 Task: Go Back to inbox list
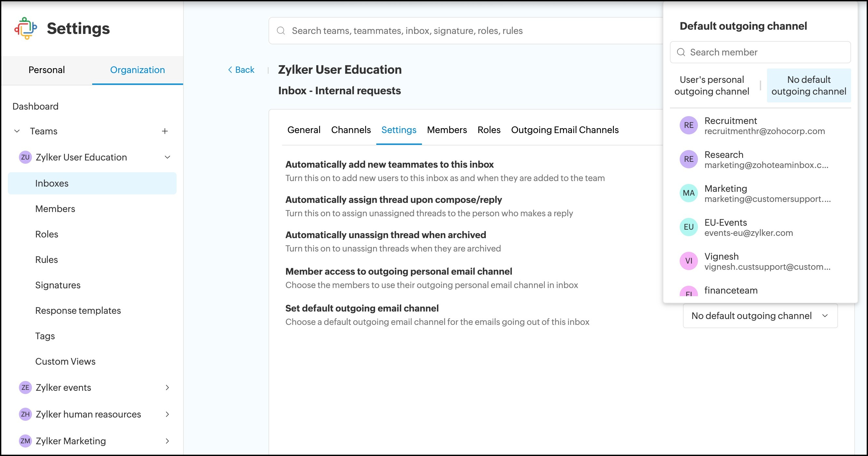(241, 70)
